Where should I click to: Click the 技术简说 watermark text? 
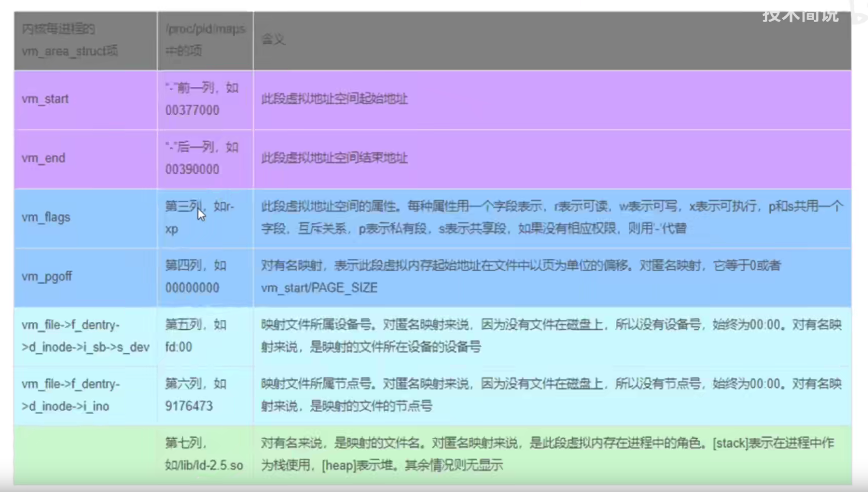(800, 16)
